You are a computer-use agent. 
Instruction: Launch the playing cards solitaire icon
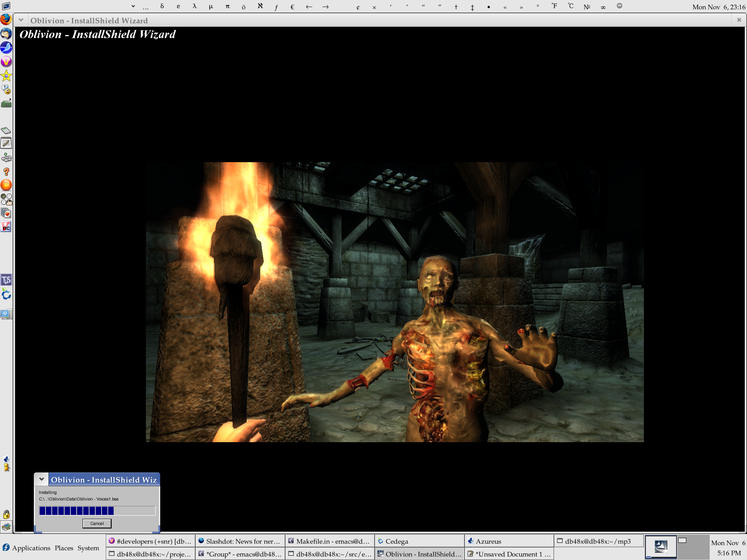[x=6, y=213]
